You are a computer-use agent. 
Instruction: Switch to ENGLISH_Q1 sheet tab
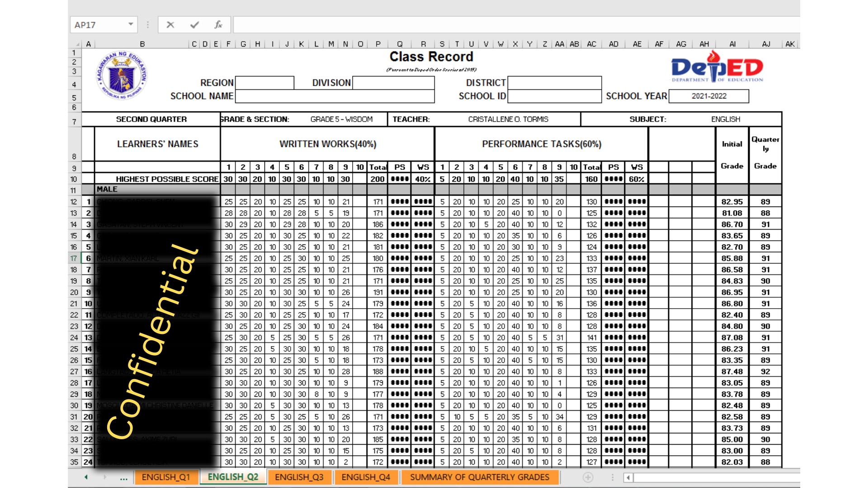pos(166,477)
